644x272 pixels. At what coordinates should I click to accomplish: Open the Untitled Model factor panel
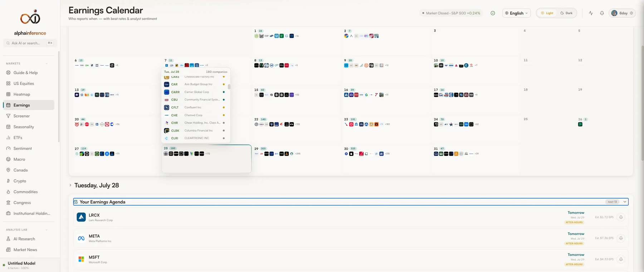click(30, 265)
